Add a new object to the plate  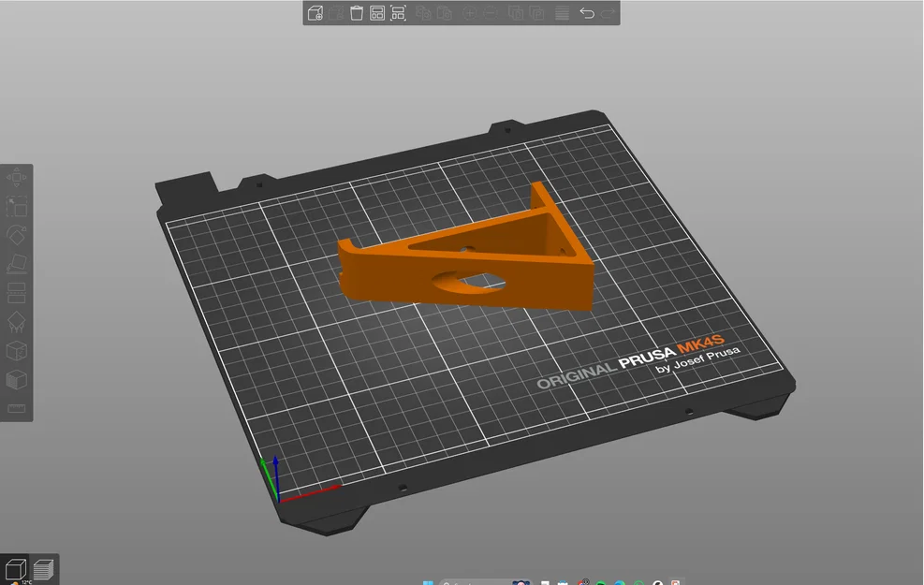point(315,13)
